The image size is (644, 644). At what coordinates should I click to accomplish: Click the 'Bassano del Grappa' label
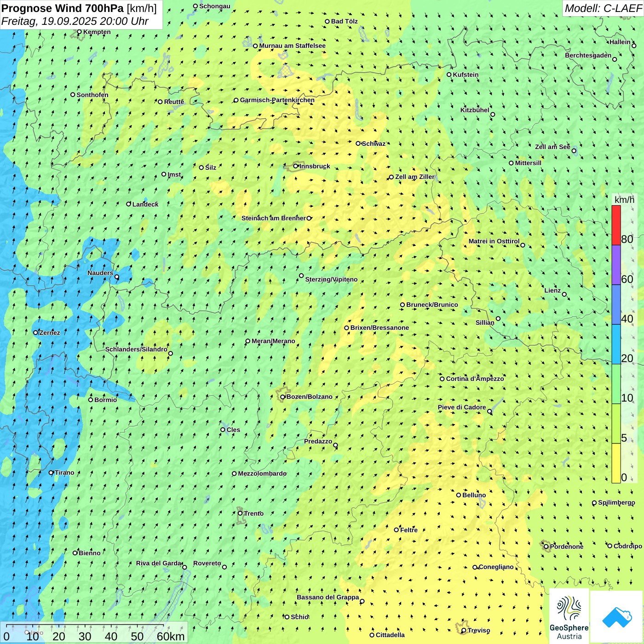click(x=328, y=597)
